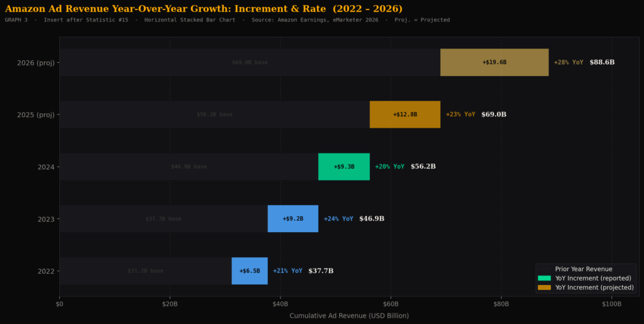Viewport: 644px width, 324px height.
Task: Click the "Horizontal Stacked Bar Chart" subtitle text
Action: tap(190, 20)
